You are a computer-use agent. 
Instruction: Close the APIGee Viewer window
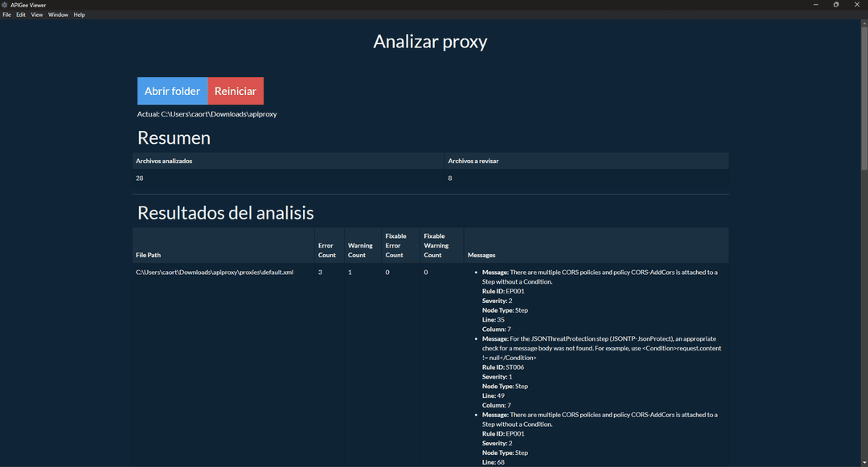(x=857, y=5)
